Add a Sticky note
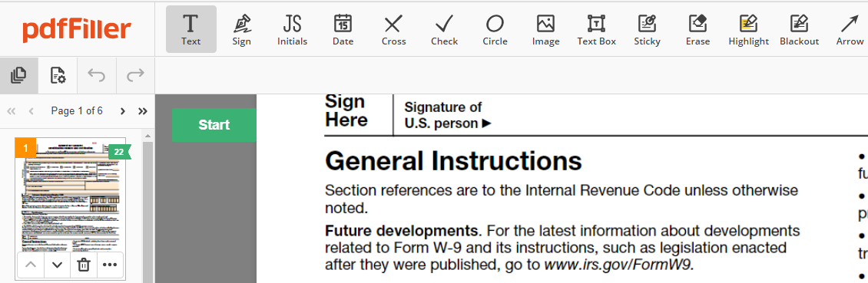The image size is (868, 283). click(x=647, y=29)
